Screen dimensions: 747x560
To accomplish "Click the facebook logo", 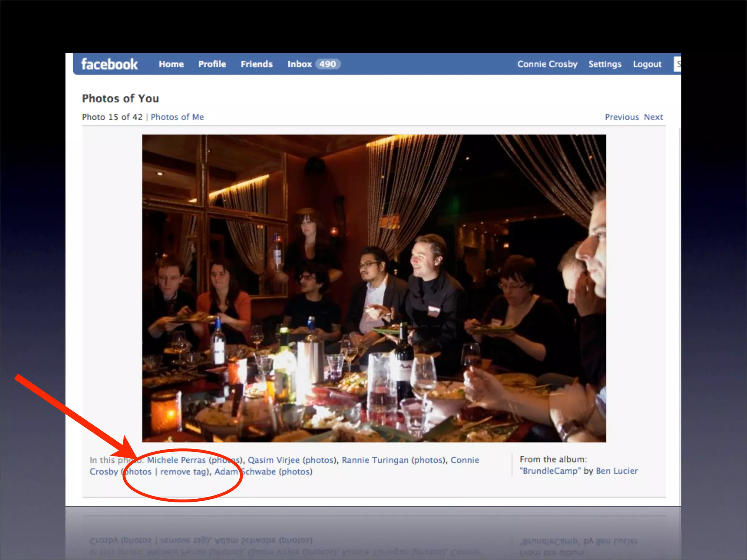I will pyautogui.click(x=109, y=64).
